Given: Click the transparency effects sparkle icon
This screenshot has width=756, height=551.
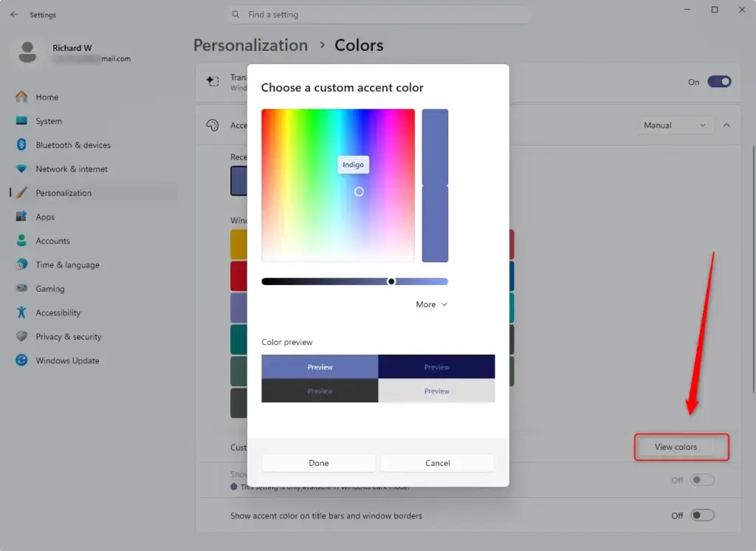Looking at the screenshot, I should tap(213, 81).
